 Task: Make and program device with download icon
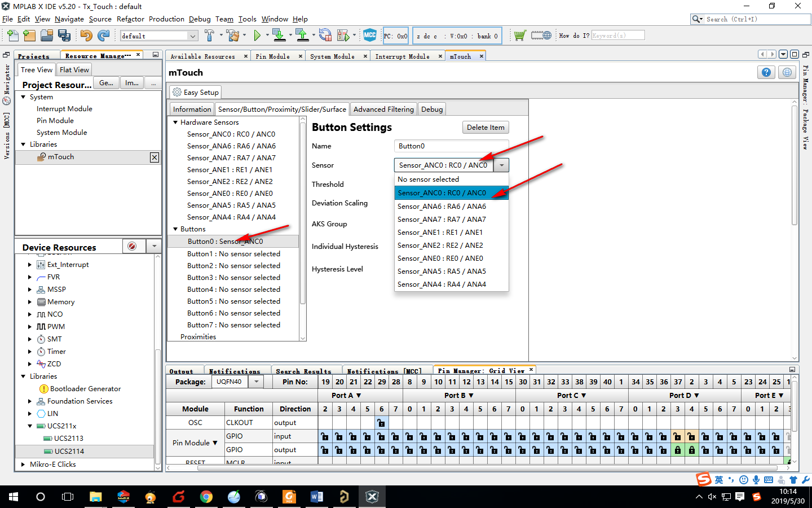point(279,36)
